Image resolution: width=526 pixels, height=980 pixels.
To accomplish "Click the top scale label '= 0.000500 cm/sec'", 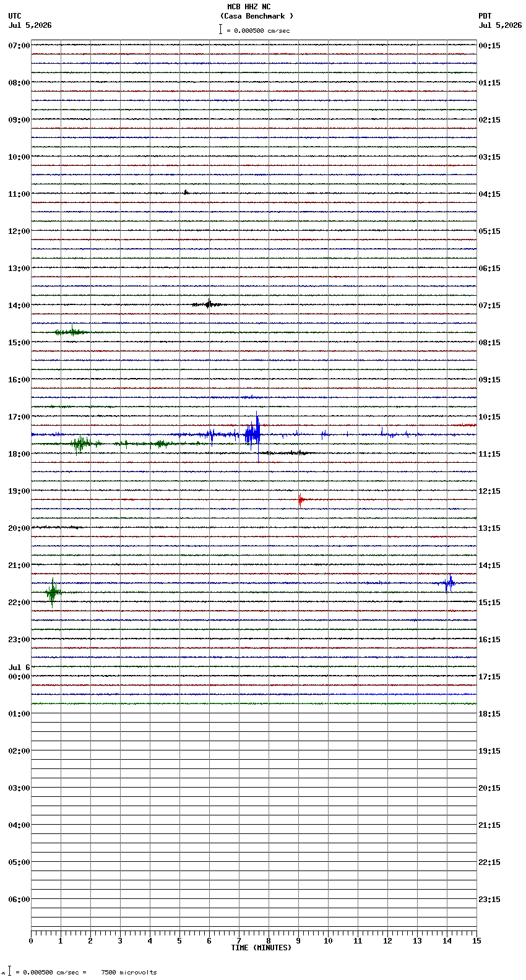I will [258, 30].
